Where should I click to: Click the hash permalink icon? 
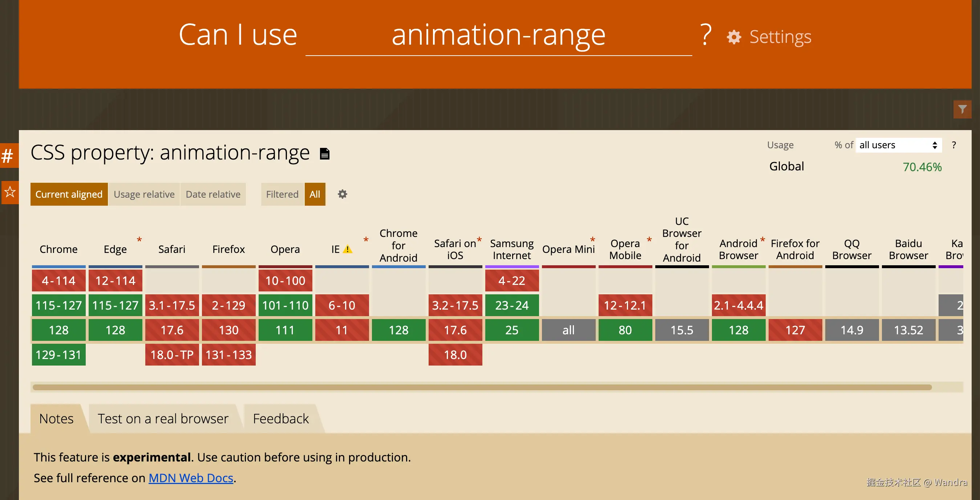click(x=8, y=156)
